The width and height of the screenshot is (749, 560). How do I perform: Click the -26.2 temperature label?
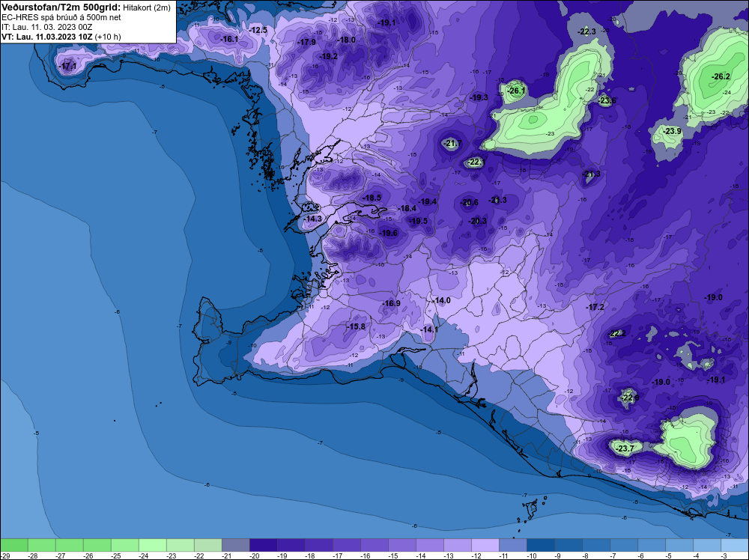(x=721, y=76)
